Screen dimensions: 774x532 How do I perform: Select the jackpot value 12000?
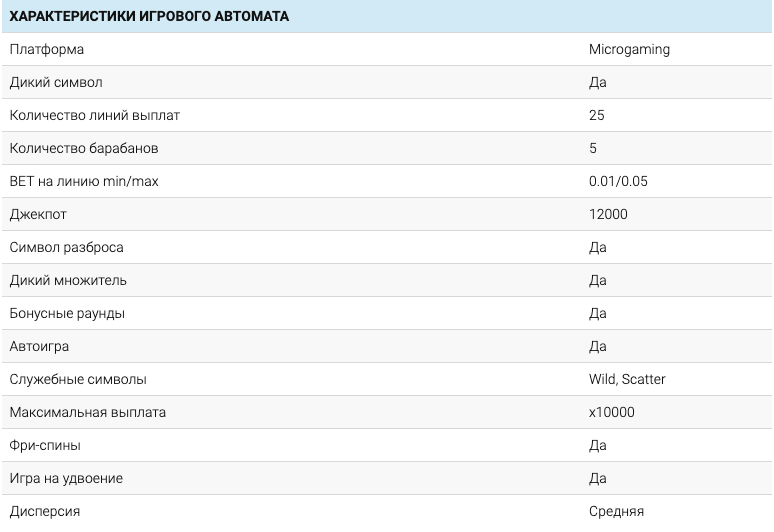(609, 214)
